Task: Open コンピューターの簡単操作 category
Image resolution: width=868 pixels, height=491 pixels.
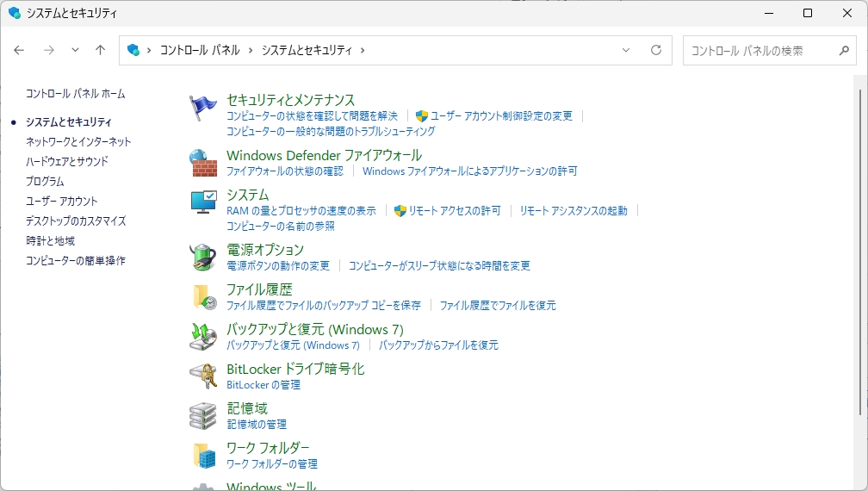Action: (75, 260)
